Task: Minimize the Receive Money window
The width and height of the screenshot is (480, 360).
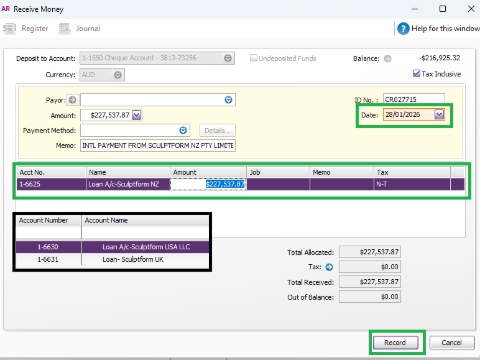Action: (415, 9)
